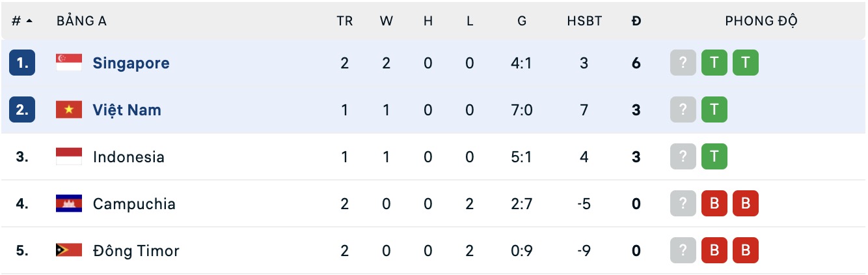Sort table by the # column arrow
Screen dimensions: 868x275
click(29, 21)
